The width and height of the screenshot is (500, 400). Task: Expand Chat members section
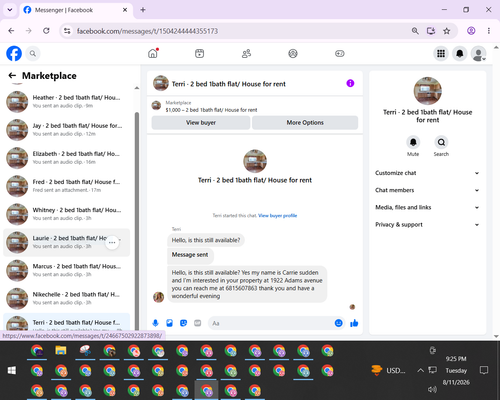tap(427, 190)
